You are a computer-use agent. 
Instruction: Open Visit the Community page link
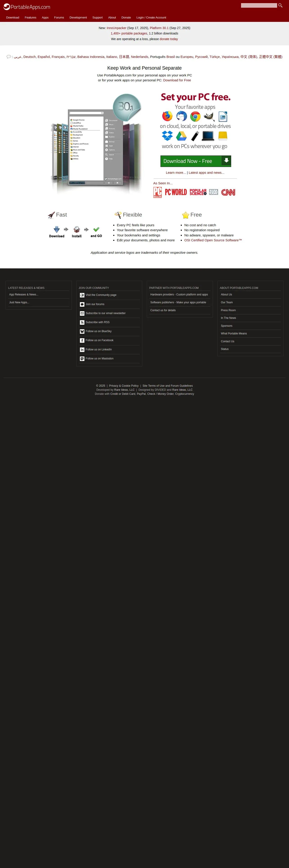pyautogui.click(x=101, y=295)
